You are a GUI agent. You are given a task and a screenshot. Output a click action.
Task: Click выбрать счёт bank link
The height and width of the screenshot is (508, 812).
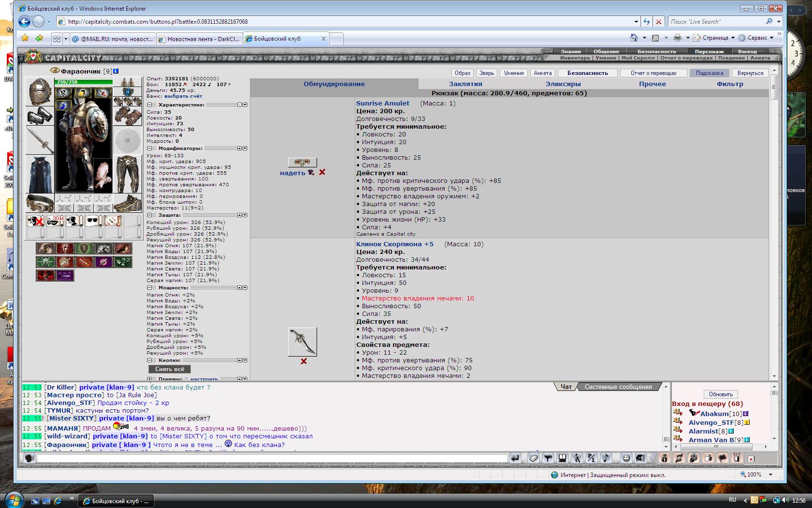tap(183, 96)
